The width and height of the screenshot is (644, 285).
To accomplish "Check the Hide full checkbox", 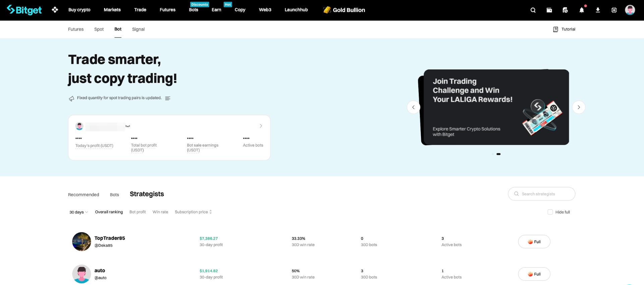I will click(x=550, y=212).
